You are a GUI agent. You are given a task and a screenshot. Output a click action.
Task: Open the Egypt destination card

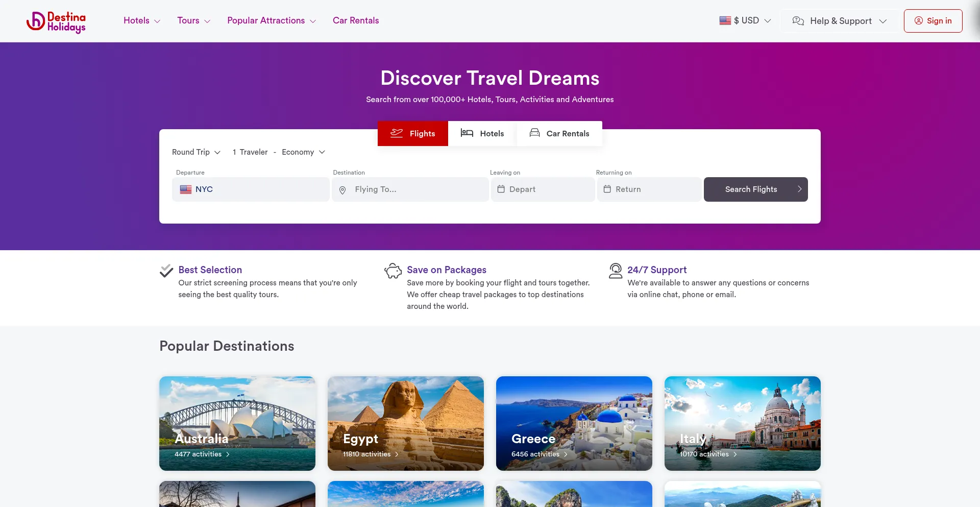(406, 424)
